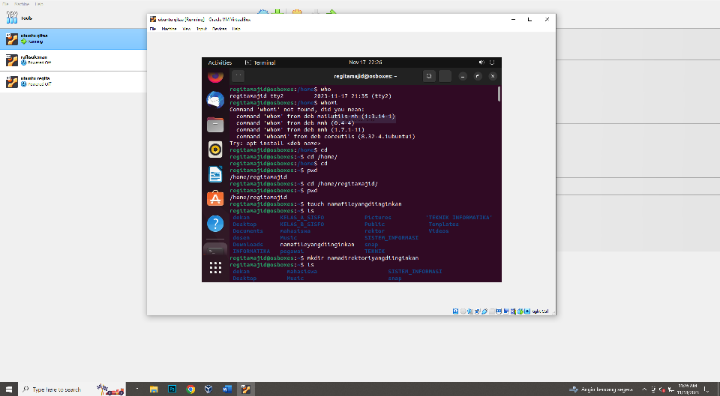Click the Templates folder name in terminal
Viewport: 720px width, 396px height.
pyautogui.click(x=444, y=224)
